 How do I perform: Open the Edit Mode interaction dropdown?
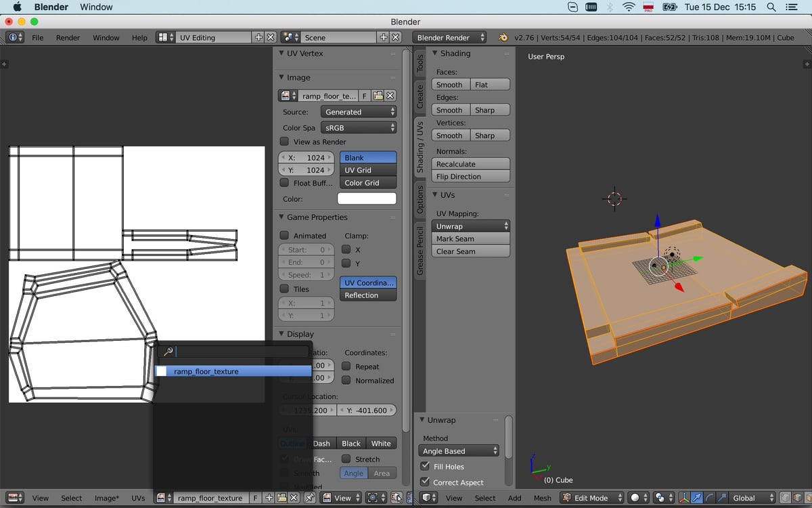(x=591, y=498)
